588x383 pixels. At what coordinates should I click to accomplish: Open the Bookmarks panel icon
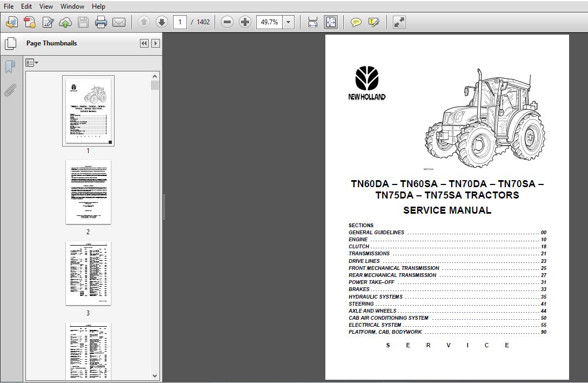coord(10,67)
